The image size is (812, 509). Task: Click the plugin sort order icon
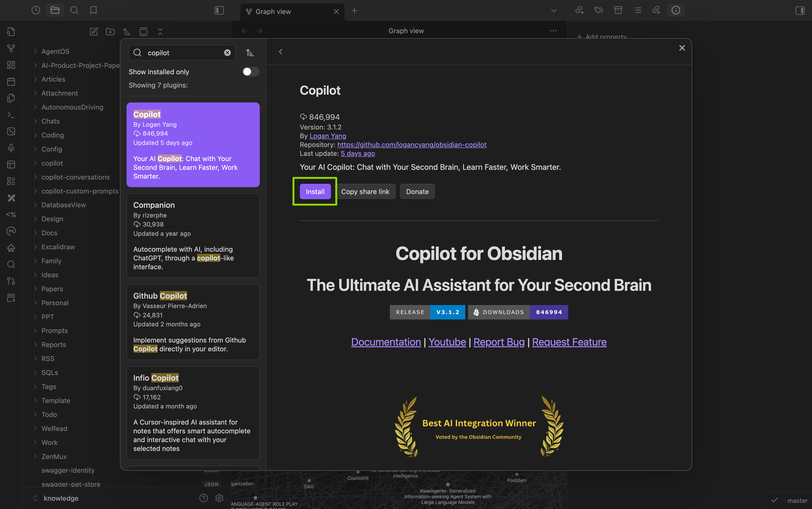(250, 53)
